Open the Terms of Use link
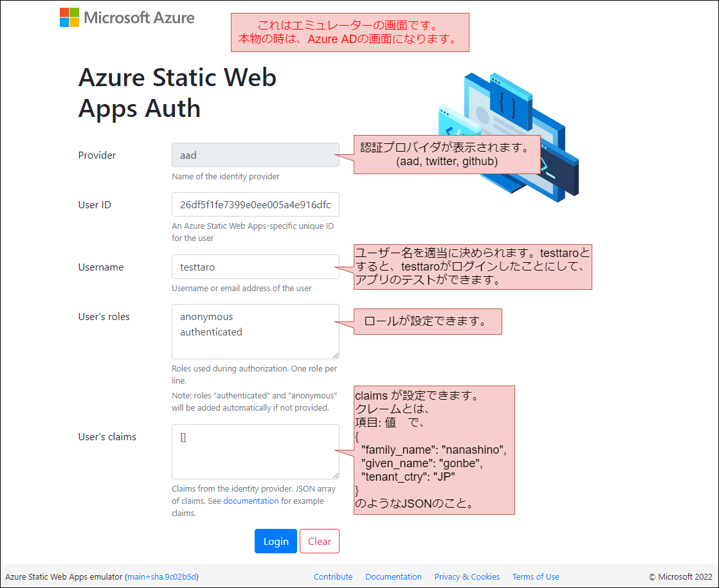Image resolution: width=719 pixels, height=588 pixels. (536, 576)
